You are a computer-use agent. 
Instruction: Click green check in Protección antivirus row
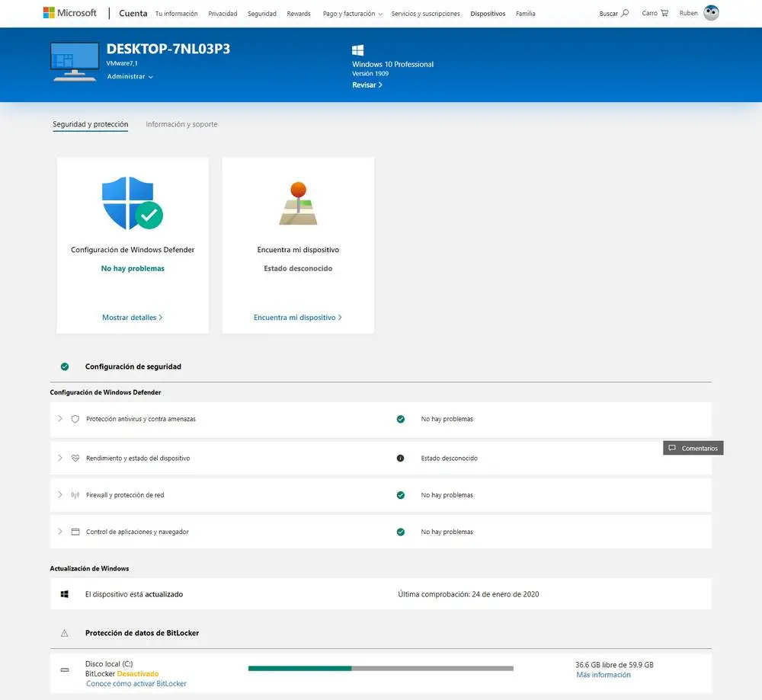(401, 419)
